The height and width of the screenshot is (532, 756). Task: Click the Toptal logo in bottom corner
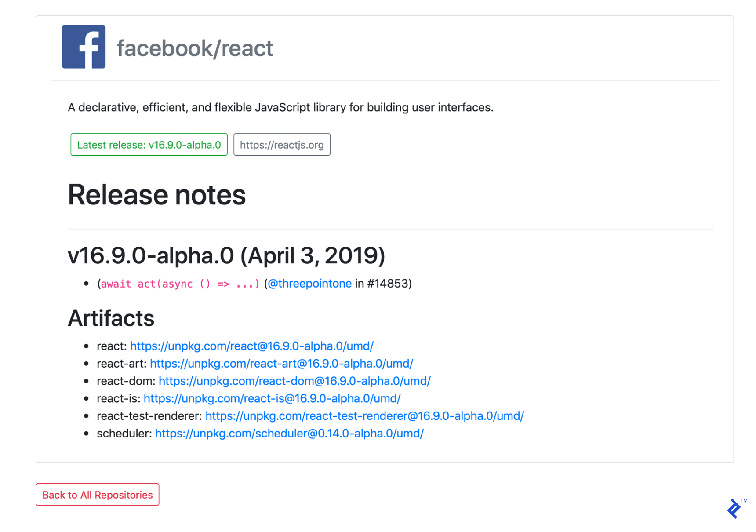click(734, 508)
